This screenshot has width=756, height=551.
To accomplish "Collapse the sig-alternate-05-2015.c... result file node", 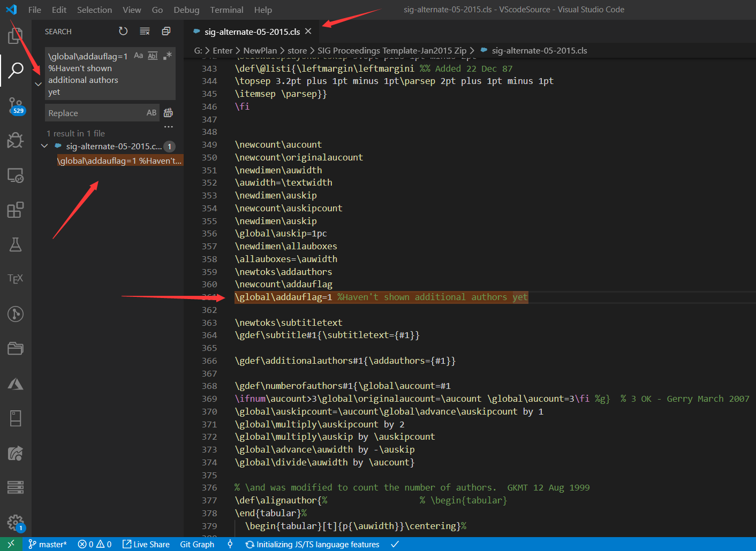I will (x=44, y=146).
